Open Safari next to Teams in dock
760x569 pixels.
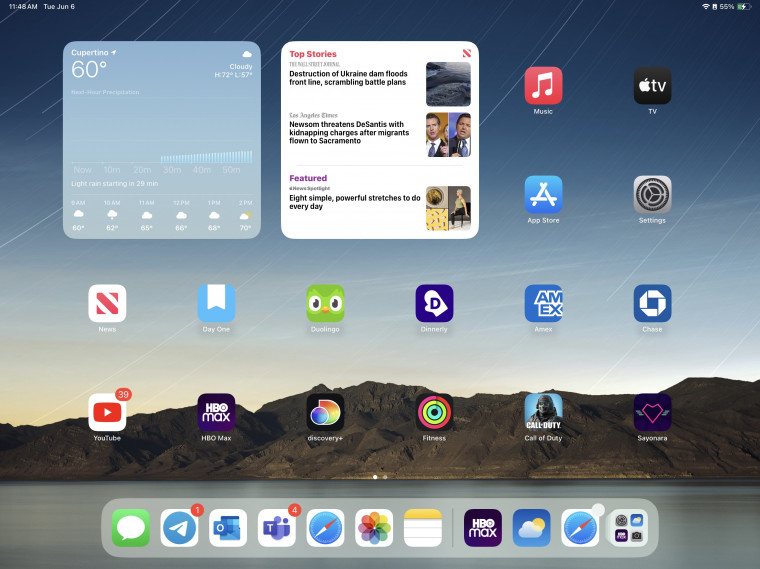click(x=325, y=528)
